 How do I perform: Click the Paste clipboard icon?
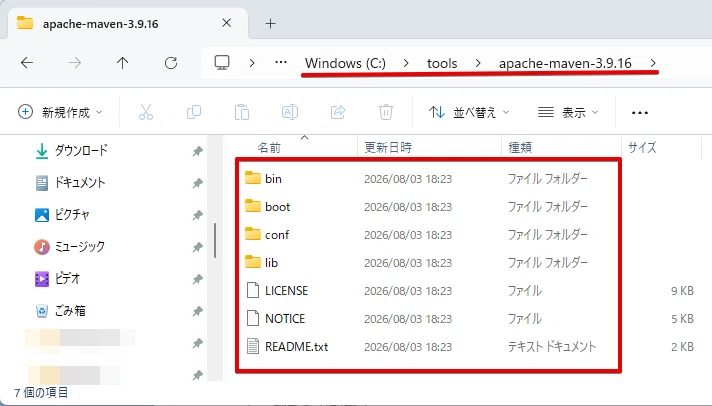(242, 112)
